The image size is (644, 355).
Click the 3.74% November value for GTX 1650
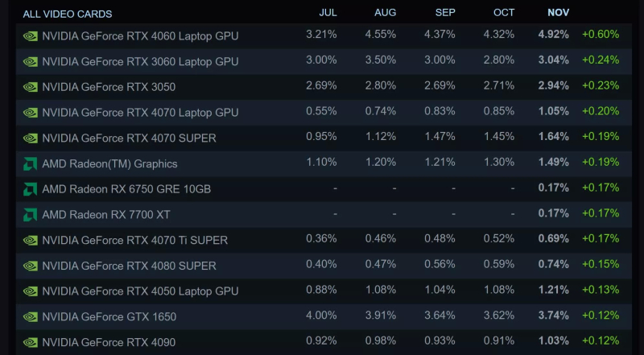coord(553,316)
